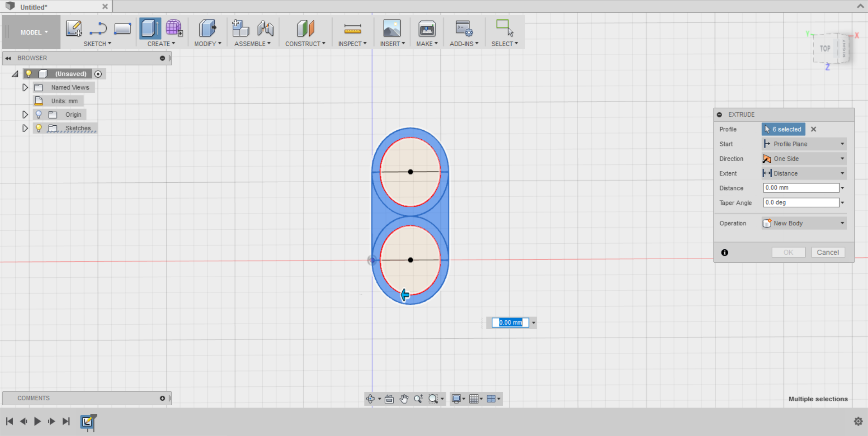Click the Measure inspect icon

click(353, 28)
